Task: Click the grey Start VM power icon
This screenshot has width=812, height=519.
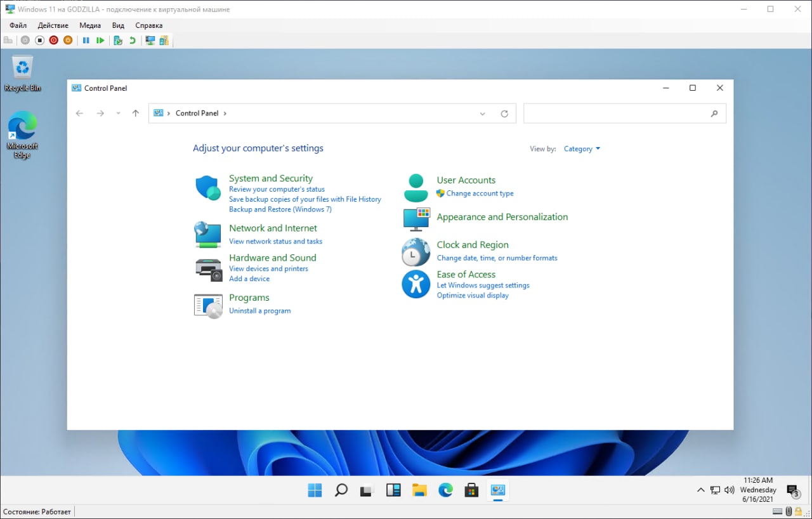Action: 25,40
